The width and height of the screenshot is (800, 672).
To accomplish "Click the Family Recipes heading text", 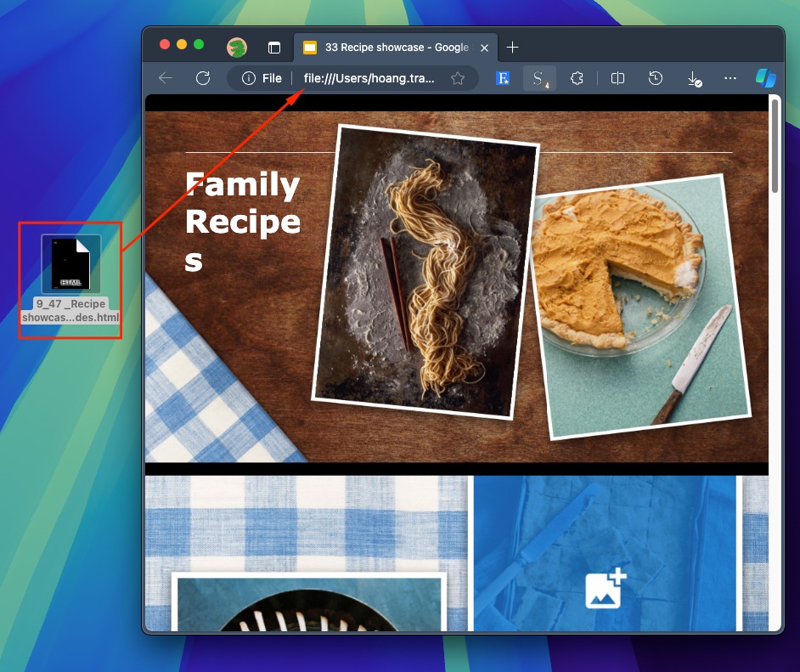I will point(243,222).
